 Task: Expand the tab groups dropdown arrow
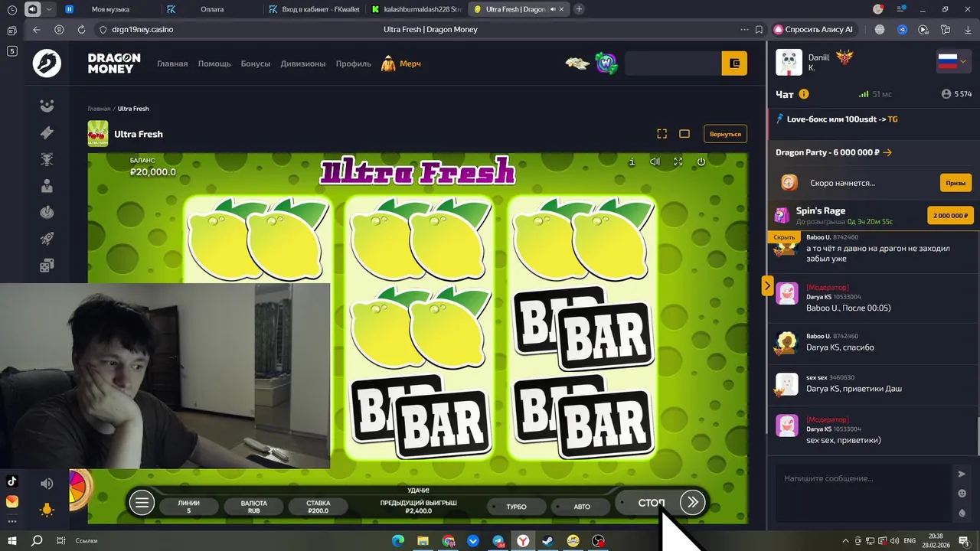pos(49,9)
